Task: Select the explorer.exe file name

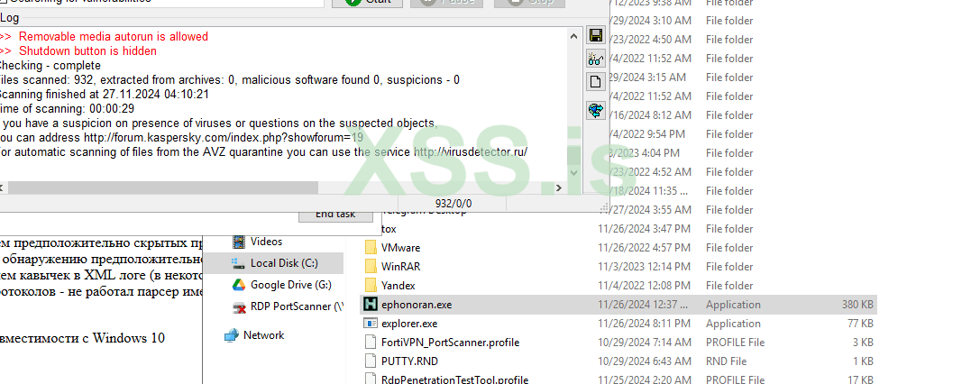Action: pyautogui.click(x=408, y=324)
